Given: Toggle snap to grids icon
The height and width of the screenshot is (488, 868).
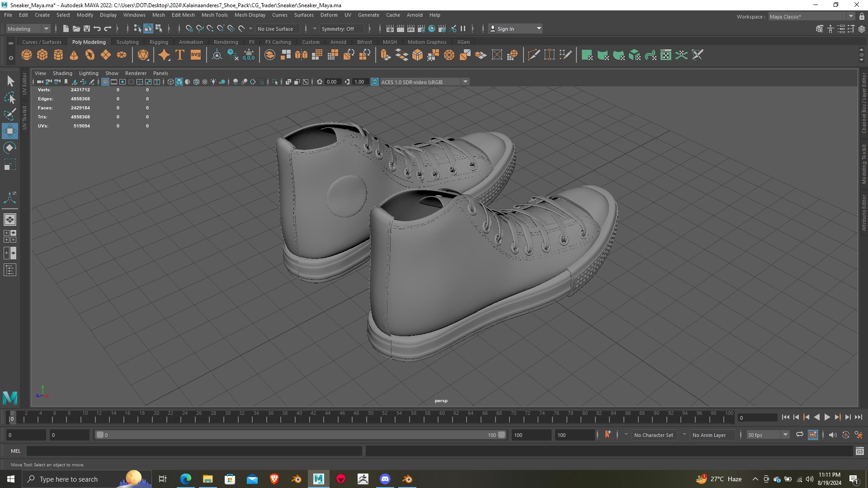Looking at the screenshot, I should [x=189, y=28].
